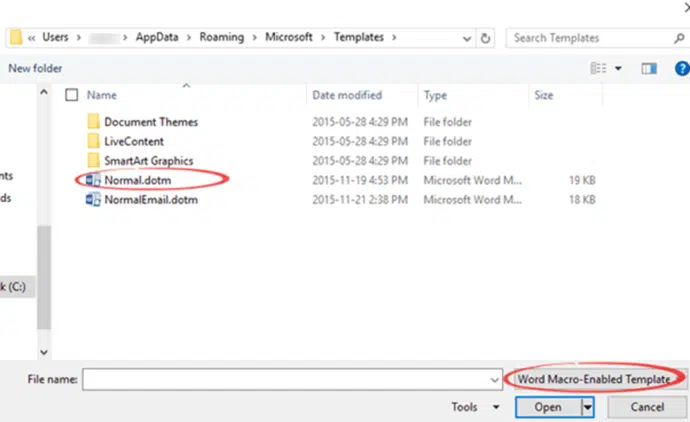Viewport: 690px width, 422px height.
Task: Navigate to AppData in the breadcrumb
Action: [157, 37]
